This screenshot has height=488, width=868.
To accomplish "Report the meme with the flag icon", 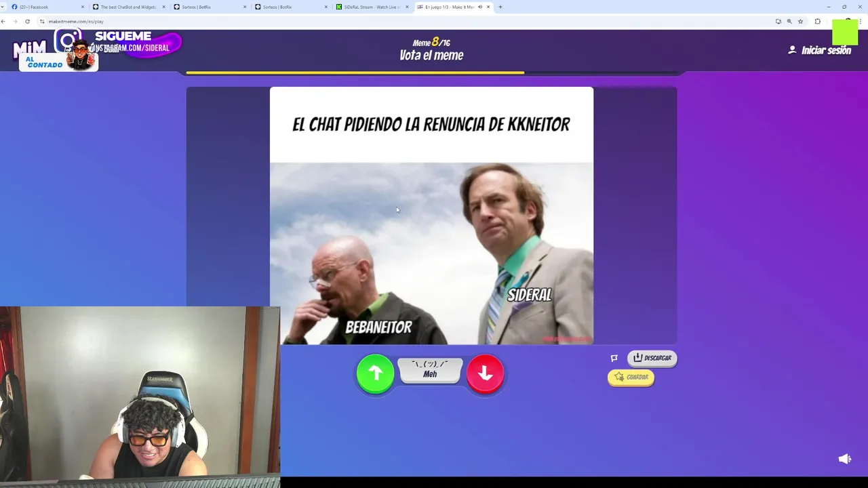I will [614, 358].
